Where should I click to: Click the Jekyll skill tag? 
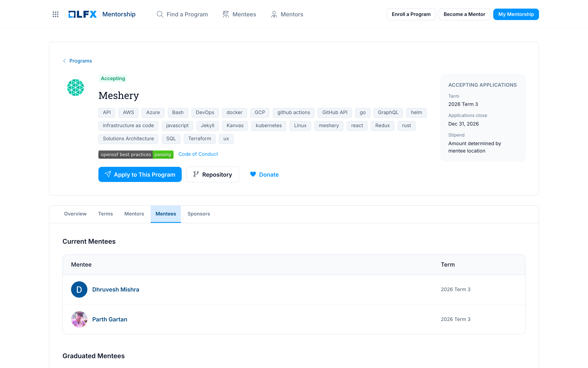click(x=207, y=126)
